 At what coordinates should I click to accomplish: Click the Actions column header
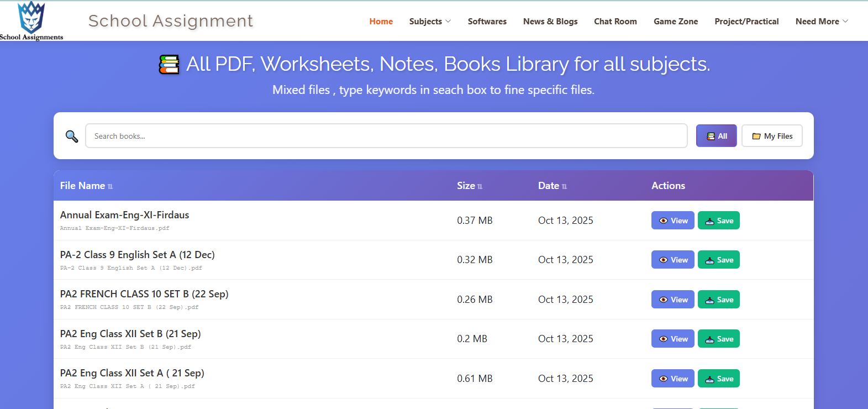668,186
